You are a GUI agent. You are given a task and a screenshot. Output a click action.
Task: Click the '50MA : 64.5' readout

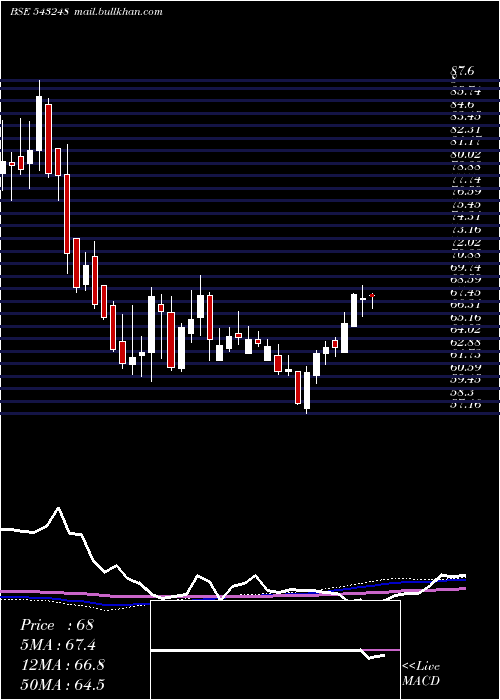(x=62, y=685)
